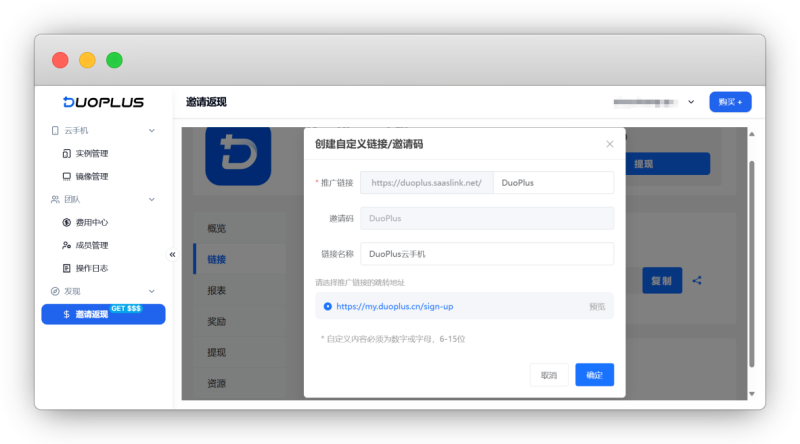The height and width of the screenshot is (444, 800).
Task: Click the 链接名称 input field
Action: pos(487,254)
